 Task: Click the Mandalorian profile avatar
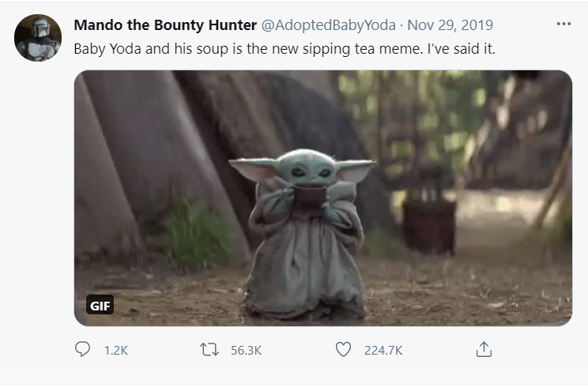click(37, 37)
